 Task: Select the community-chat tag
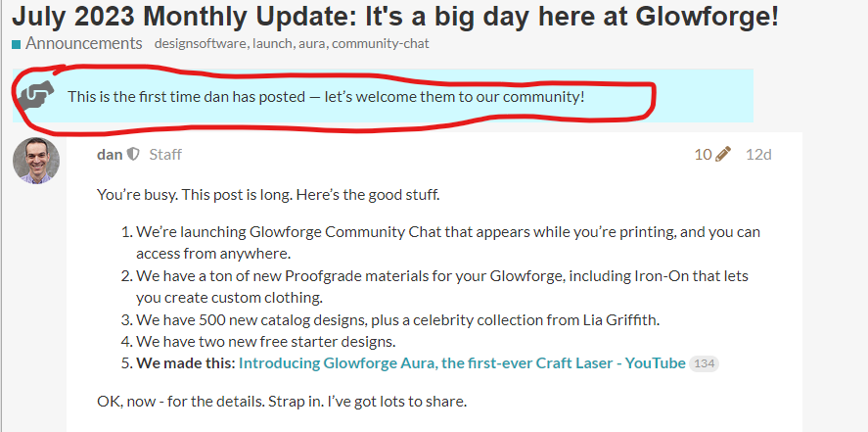click(381, 43)
